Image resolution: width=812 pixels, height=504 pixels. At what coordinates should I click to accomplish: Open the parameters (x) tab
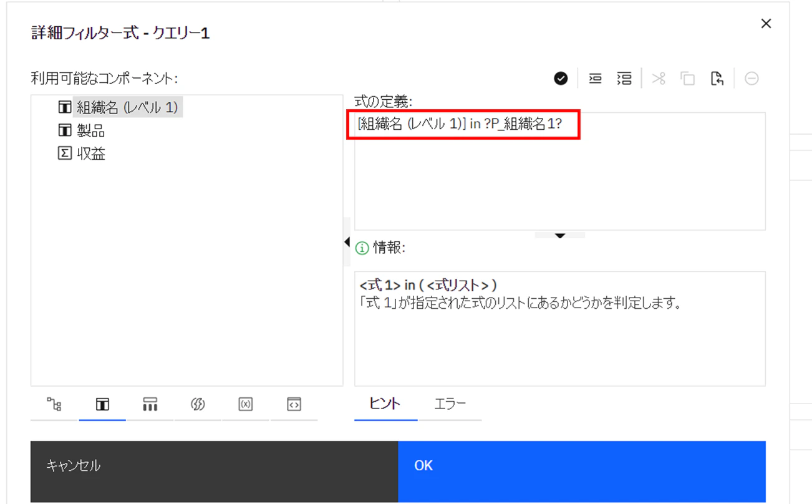tap(246, 405)
